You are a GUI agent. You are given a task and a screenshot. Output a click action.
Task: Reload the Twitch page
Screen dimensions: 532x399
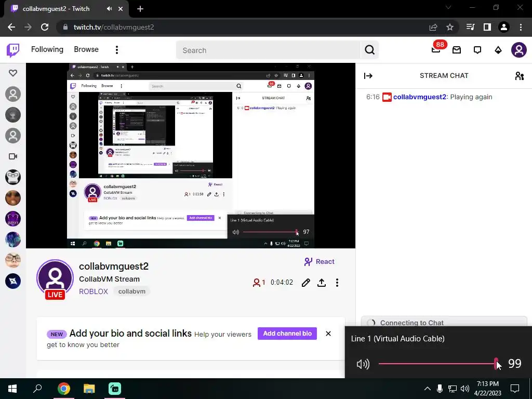pos(45,27)
